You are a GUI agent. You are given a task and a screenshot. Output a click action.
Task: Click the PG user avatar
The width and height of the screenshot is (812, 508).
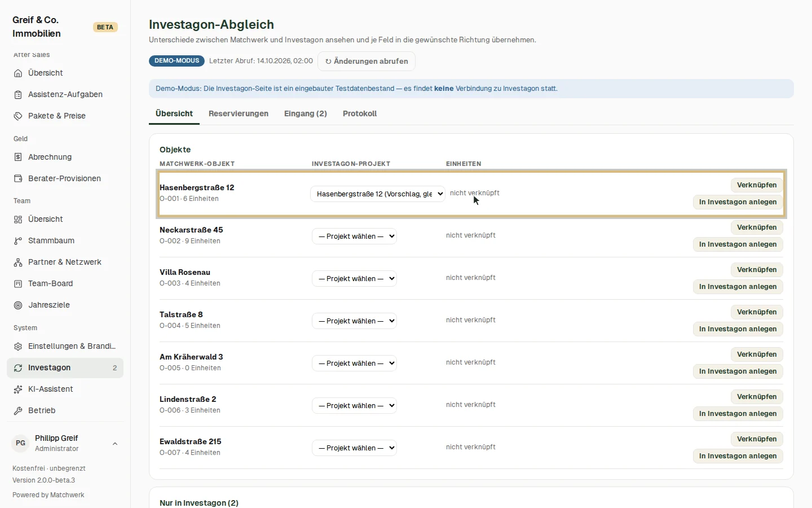21,443
